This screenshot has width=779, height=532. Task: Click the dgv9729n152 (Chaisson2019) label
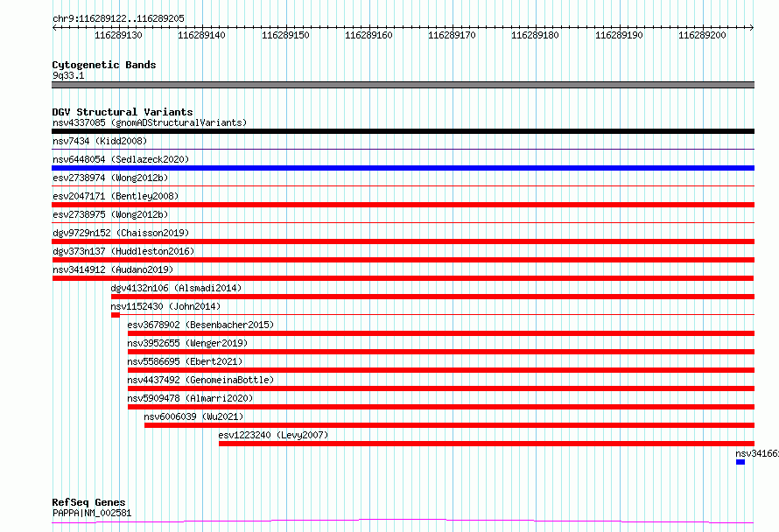(121, 233)
